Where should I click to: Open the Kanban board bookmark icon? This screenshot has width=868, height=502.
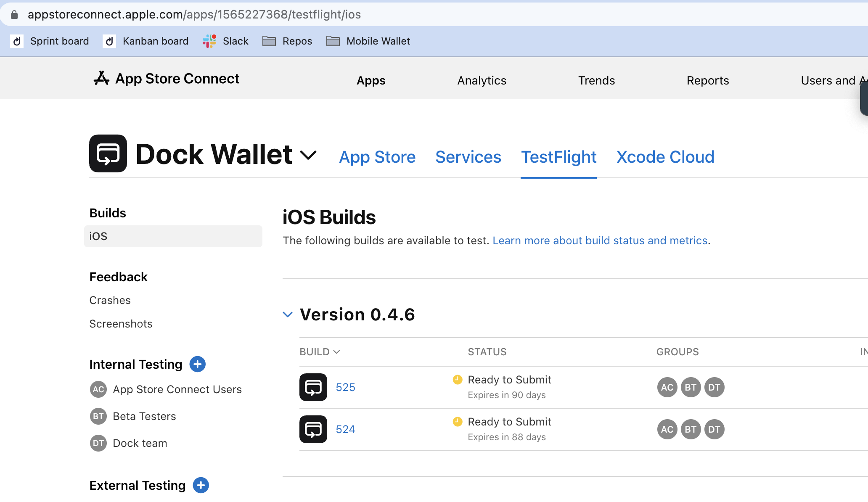(109, 41)
